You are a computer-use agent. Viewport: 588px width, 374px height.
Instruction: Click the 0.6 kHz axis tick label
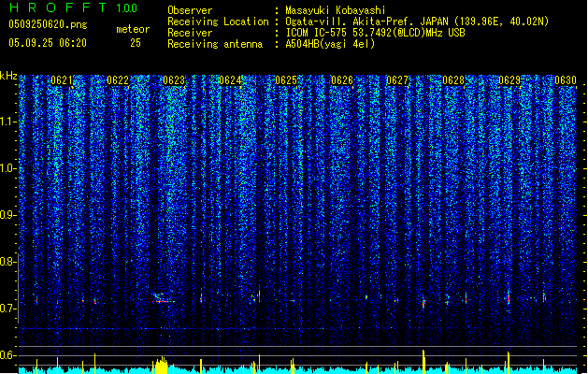[x=7, y=355]
